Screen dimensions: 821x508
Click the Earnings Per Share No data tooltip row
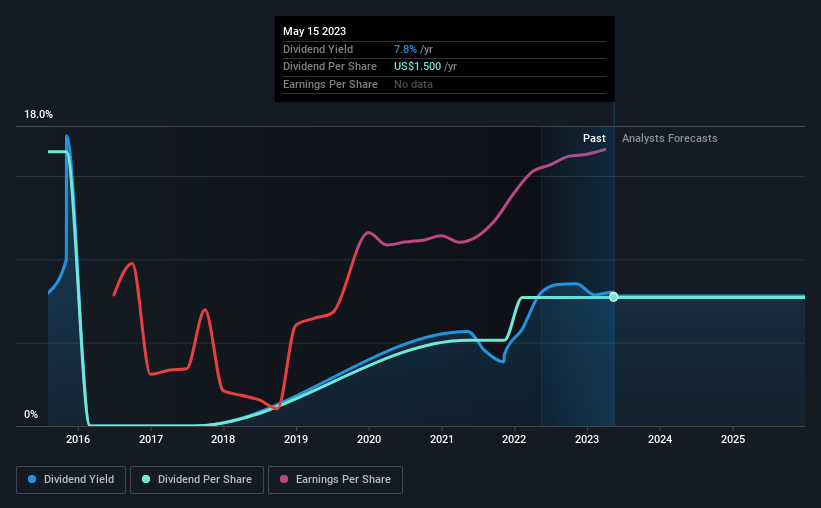pyautogui.click(x=445, y=84)
